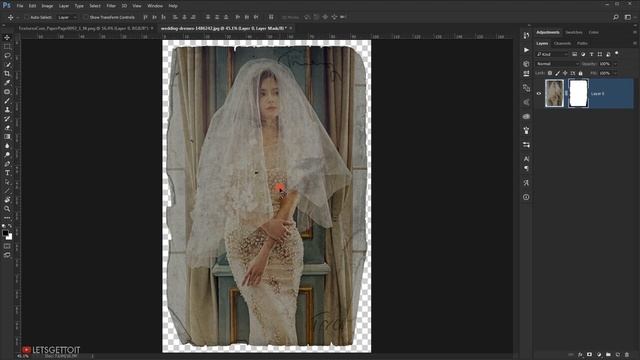
Task: Switch to the Paths tab
Action: click(582, 43)
